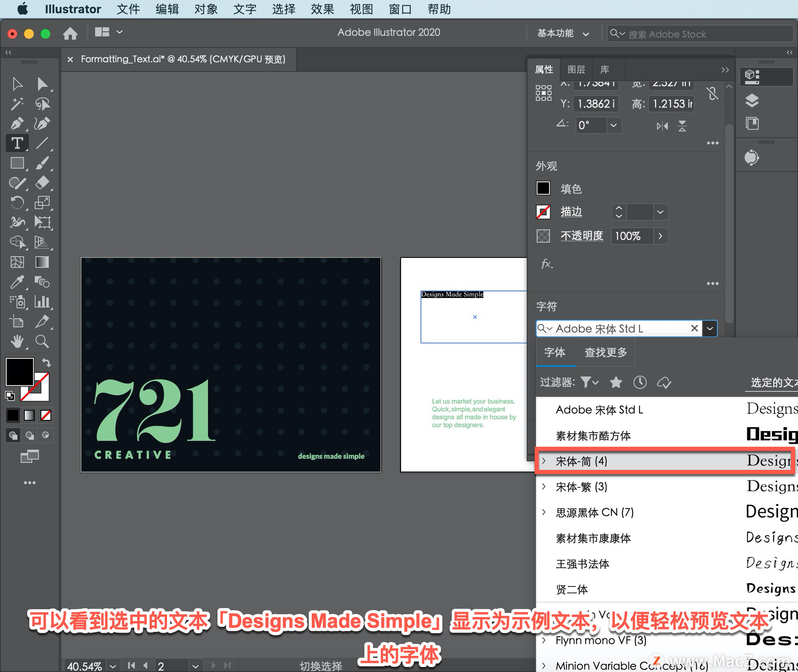Swap fill and stroke colors
798x672 pixels.
click(47, 363)
